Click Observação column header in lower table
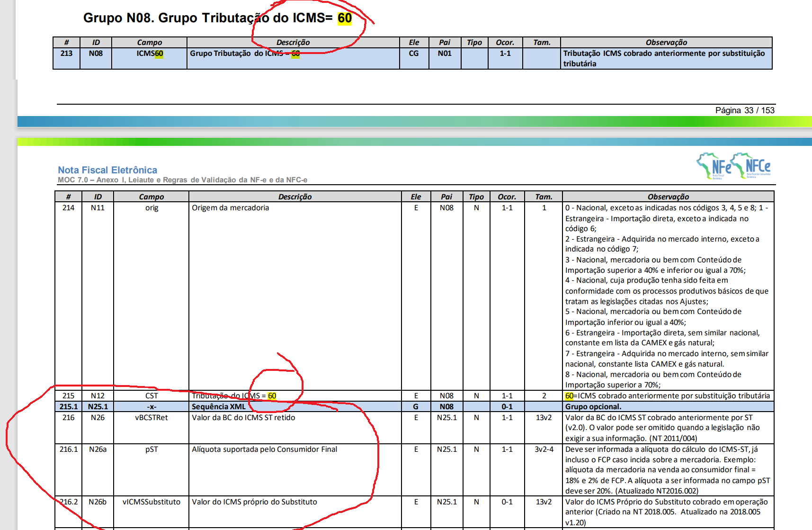Image resolution: width=812 pixels, height=530 pixels. (x=668, y=197)
